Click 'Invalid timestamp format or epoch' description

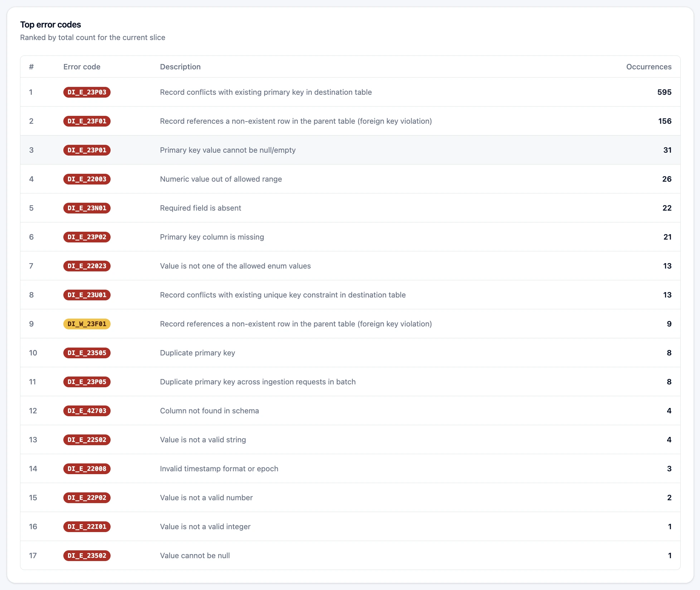219,469
